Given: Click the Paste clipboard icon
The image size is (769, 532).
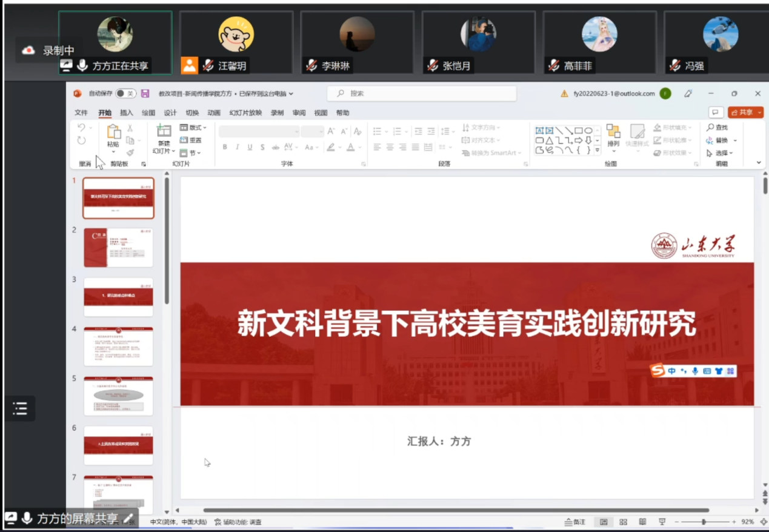Looking at the screenshot, I should point(113,133).
